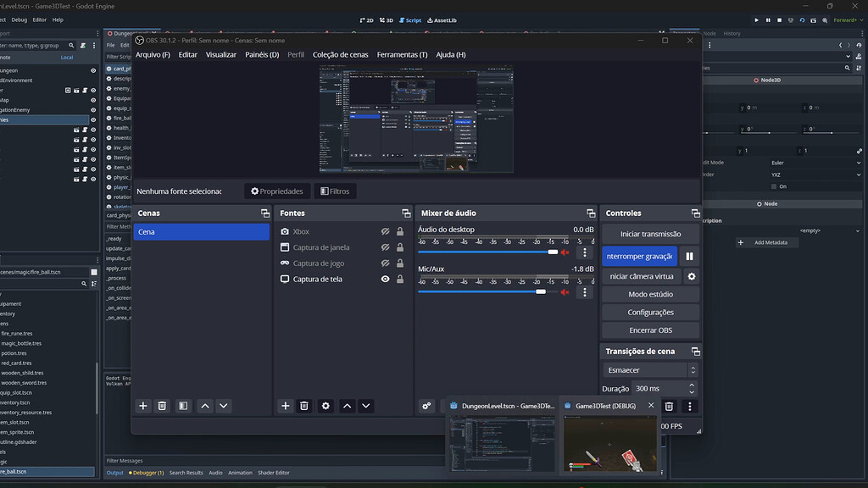Screen dimensions: 868x488
Task: Show the hidden Captura de jogo source
Action: pyautogui.click(x=387, y=263)
